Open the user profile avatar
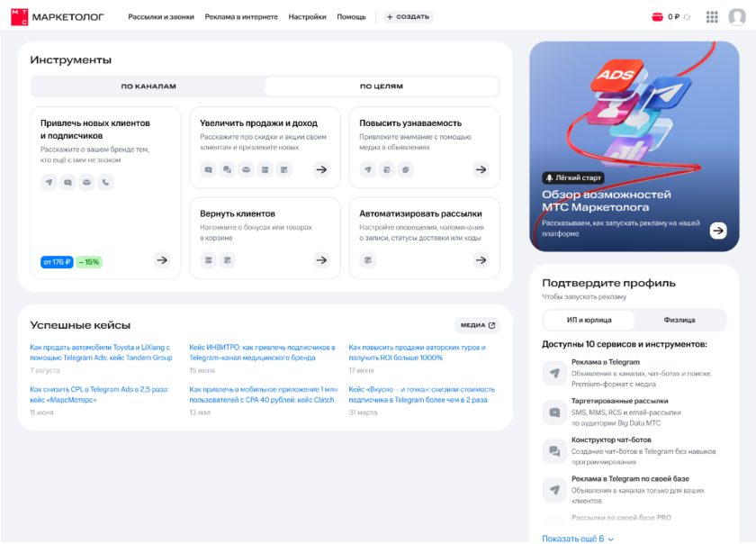 click(737, 16)
